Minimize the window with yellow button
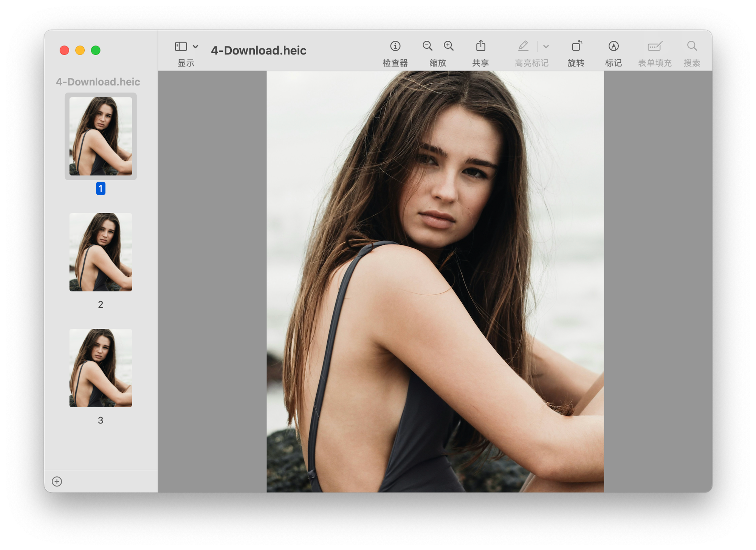Viewport: 756px width, 550px height. point(80,50)
